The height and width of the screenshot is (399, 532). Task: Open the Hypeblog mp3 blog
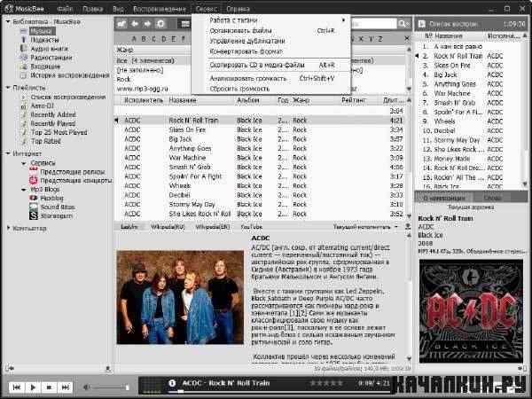pyautogui.click(x=52, y=198)
